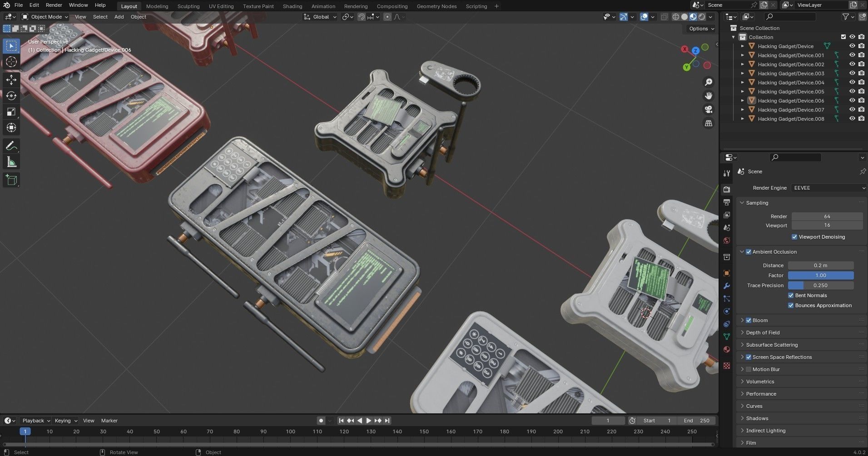This screenshot has width=868, height=456.
Task: Switch to wireframe viewport shading
Action: point(676,17)
